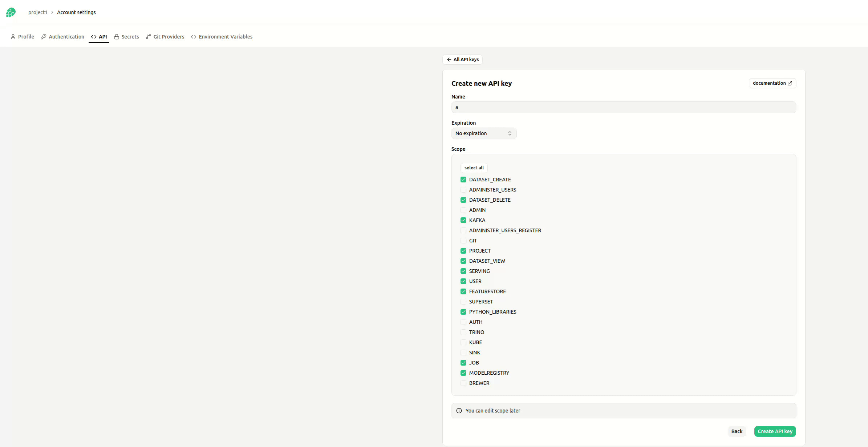Click the external link icon next to documentation
The image size is (868, 447).
click(x=790, y=83)
